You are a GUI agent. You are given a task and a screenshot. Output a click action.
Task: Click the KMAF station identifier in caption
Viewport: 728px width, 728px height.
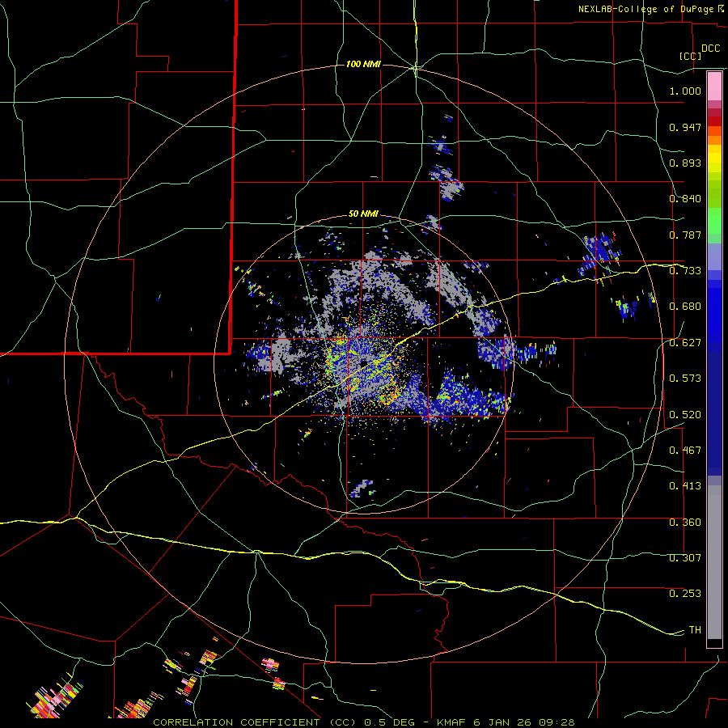point(453,722)
